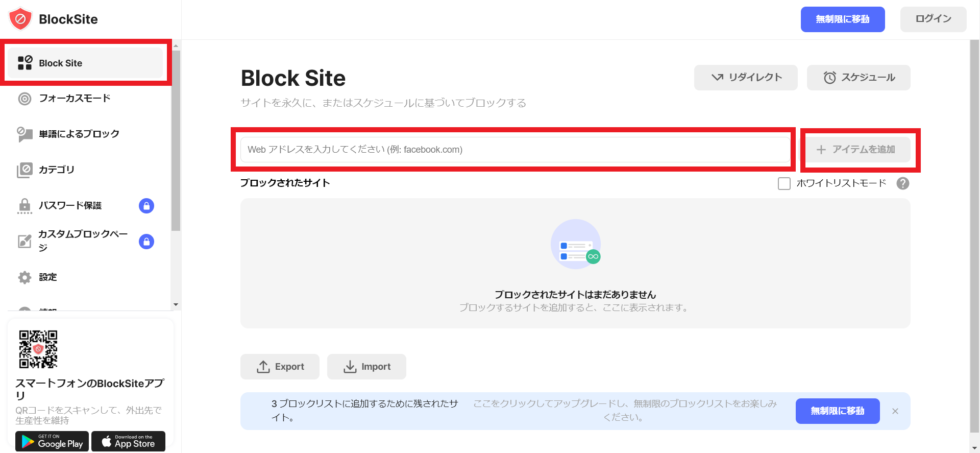Click the Web アドレス input field

pyautogui.click(x=516, y=150)
